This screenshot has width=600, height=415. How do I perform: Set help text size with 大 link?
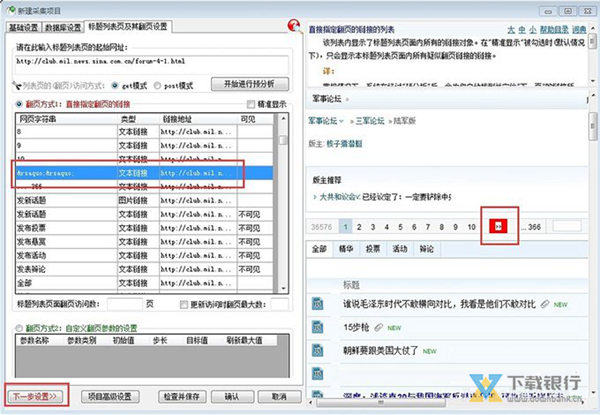(511, 29)
